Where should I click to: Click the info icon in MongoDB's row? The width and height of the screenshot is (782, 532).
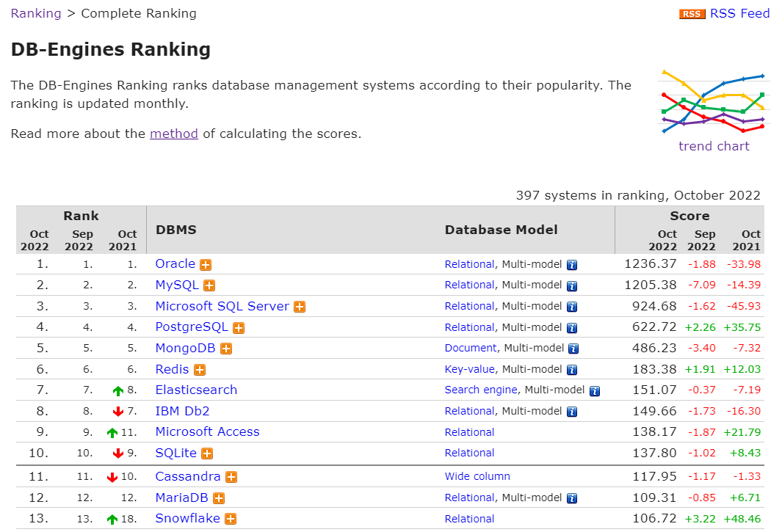tap(573, 349)
